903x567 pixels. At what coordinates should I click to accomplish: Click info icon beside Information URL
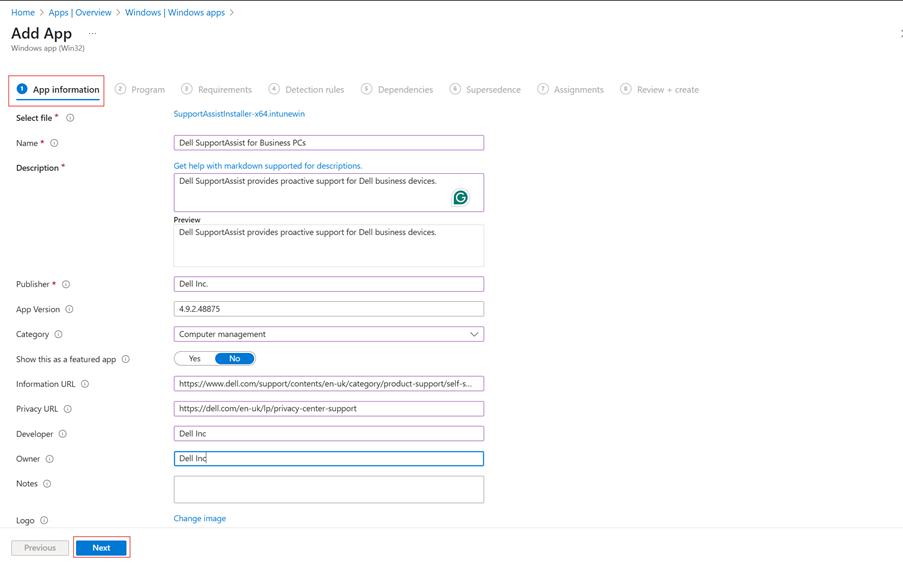tap(85, 384)
